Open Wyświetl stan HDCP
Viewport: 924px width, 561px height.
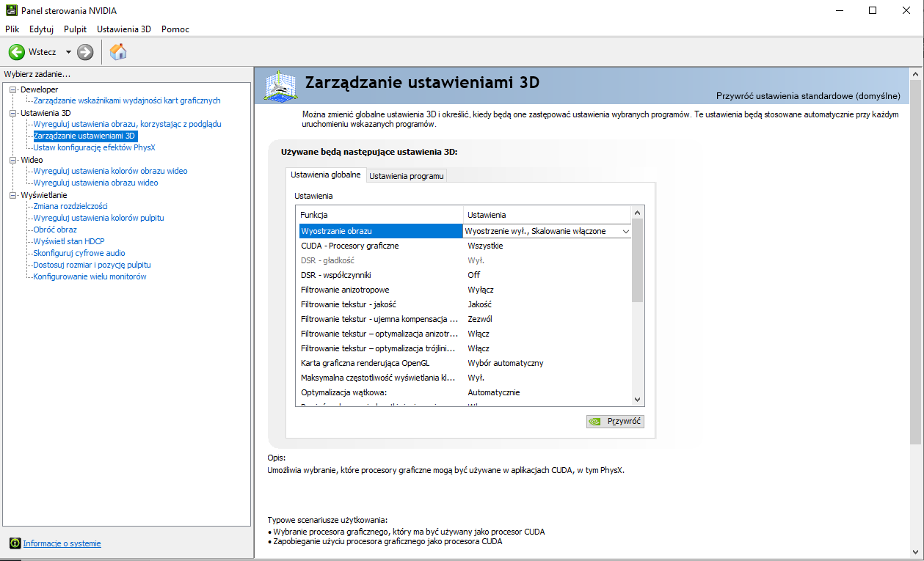pos(69,241)
